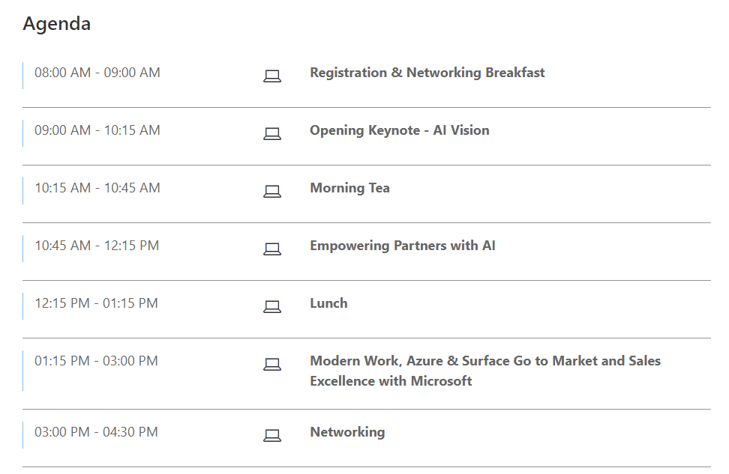Select the 10:45 AM - 12:15 PM time
729x474 pixels.
[97, 245]
